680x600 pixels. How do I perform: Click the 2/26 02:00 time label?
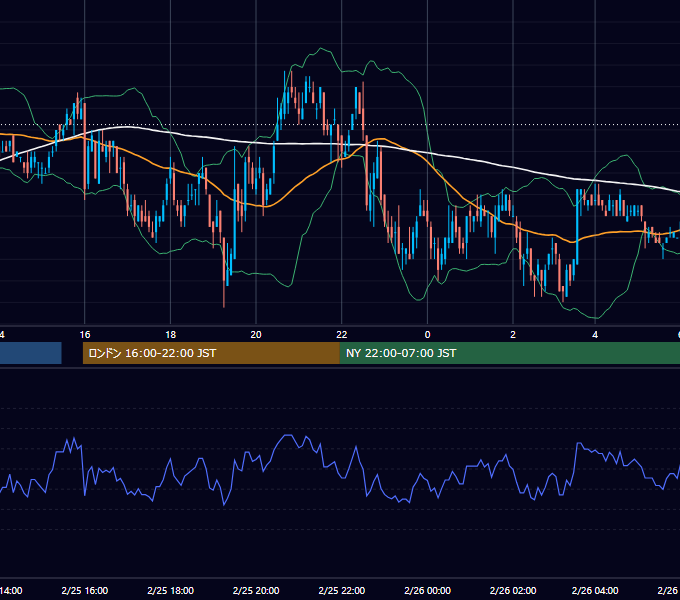(x=513, y=590)
